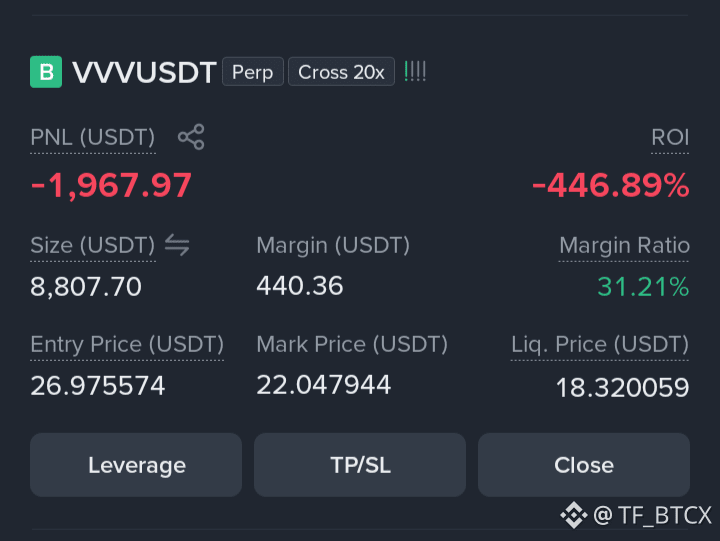
Task: Click the share PNL icon
Action: (191, 137)
